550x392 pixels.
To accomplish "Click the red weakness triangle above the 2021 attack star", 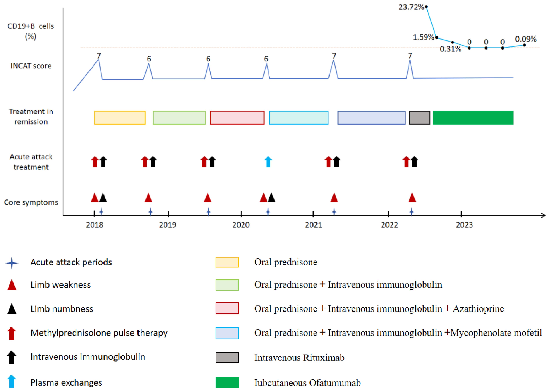I will point(334,197).
